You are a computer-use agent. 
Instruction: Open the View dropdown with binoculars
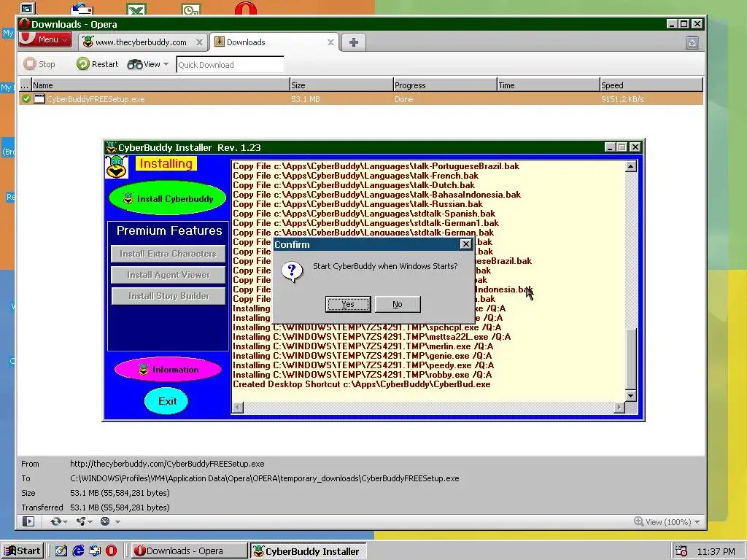147,64
